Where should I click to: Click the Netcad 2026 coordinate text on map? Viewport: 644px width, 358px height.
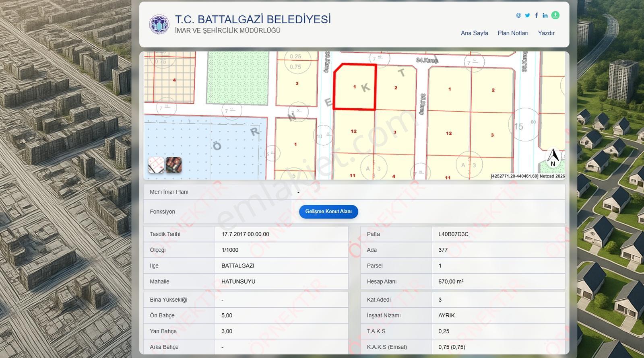528,176
